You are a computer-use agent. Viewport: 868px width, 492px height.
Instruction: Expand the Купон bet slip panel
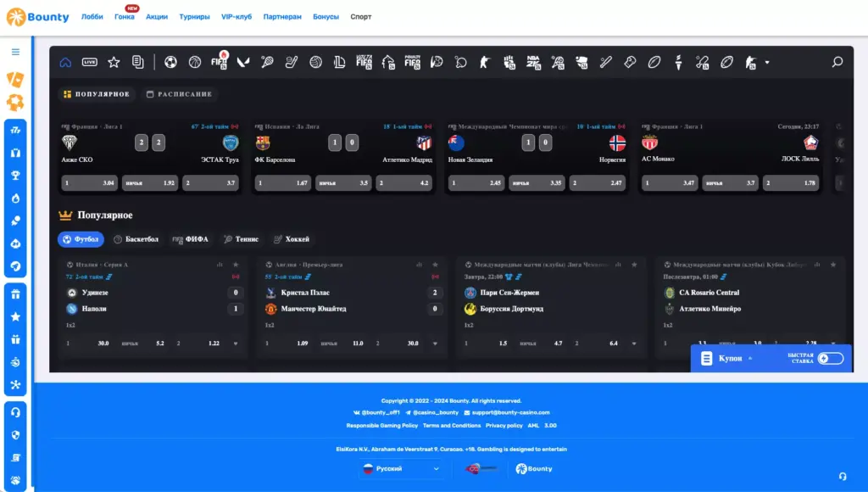[731, 359]
